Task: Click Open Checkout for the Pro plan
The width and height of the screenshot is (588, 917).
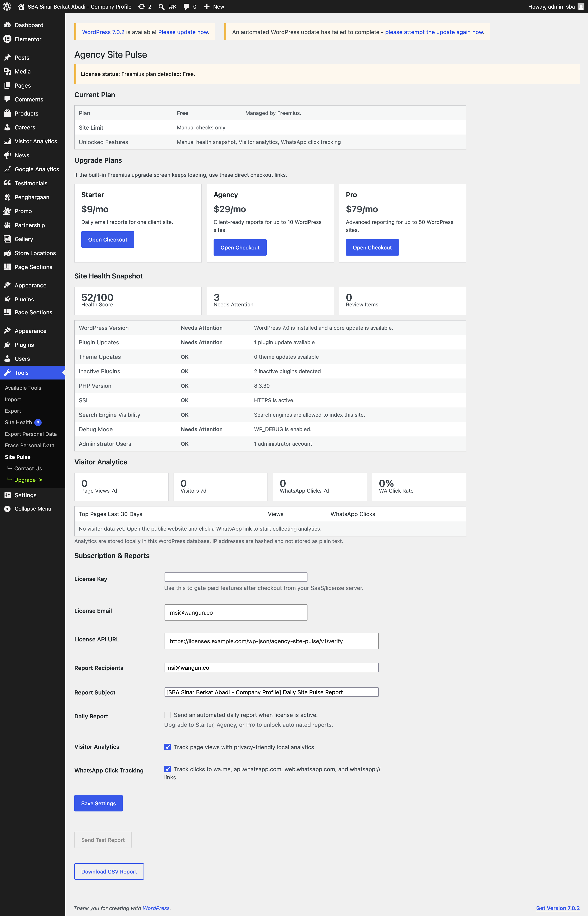Action: pos(372,248)
